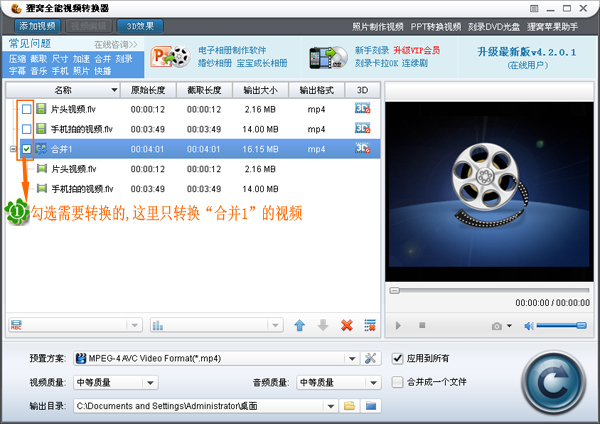The image size is (600, 424).
Task: Click the 3D icon in 合并1 row
Action: 362,148
